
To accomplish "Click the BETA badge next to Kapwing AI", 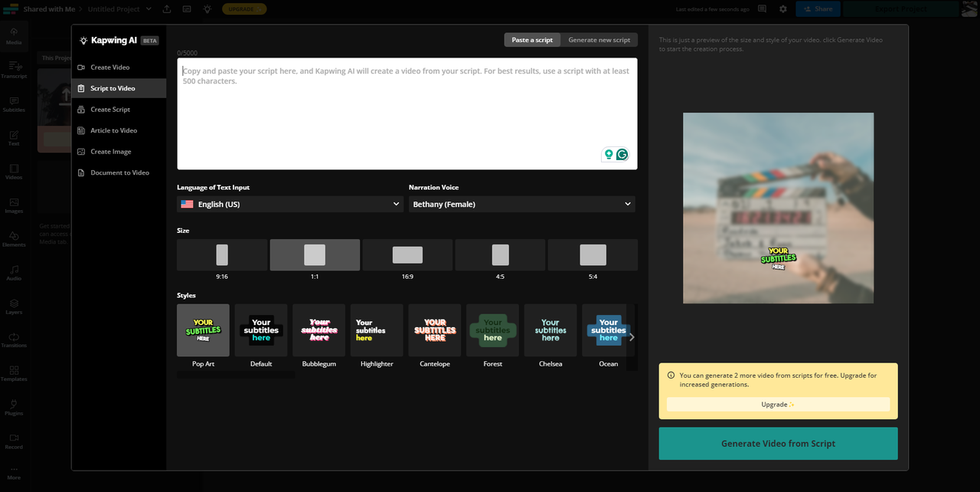I will pyautogui.click(x=150, y=41).
